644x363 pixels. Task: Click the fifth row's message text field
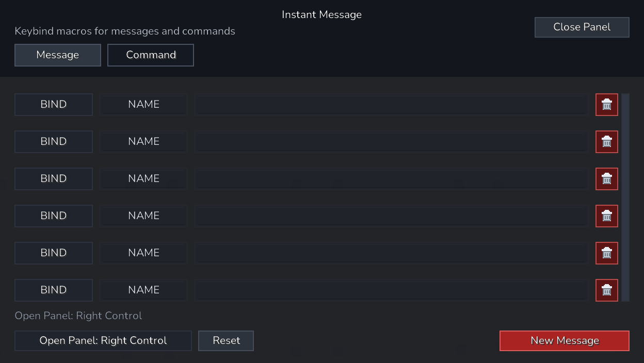pyautogui.click(x=391, y=253)
